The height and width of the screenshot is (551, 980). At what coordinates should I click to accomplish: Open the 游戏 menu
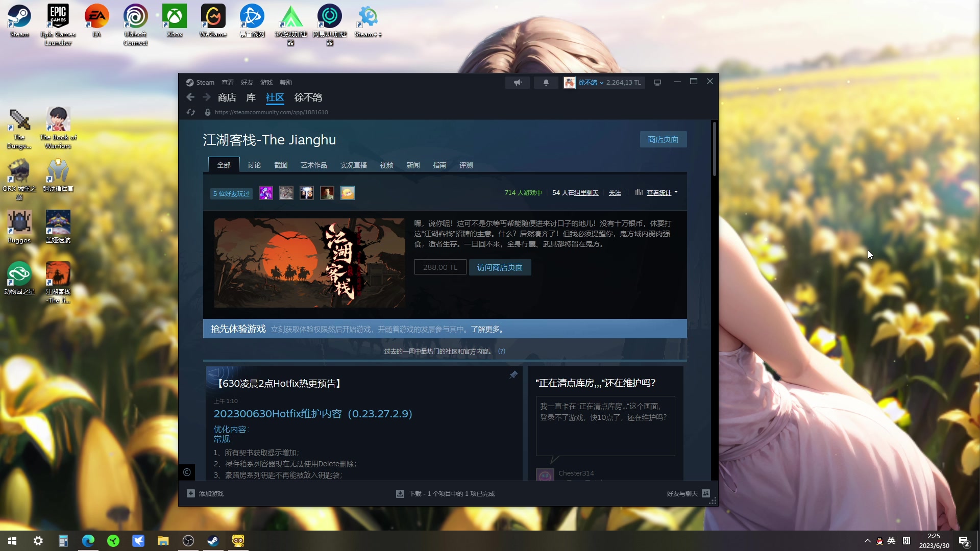tap(266, 82)
